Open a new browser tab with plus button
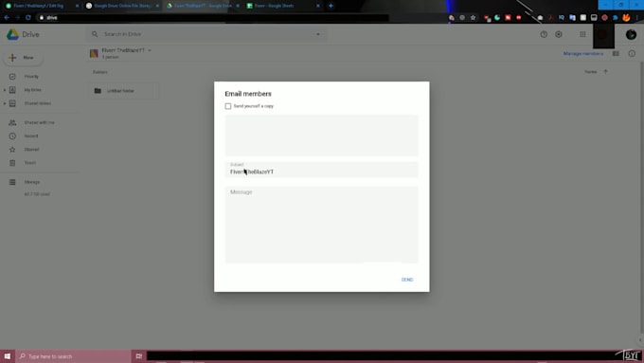 coord(331,6)
